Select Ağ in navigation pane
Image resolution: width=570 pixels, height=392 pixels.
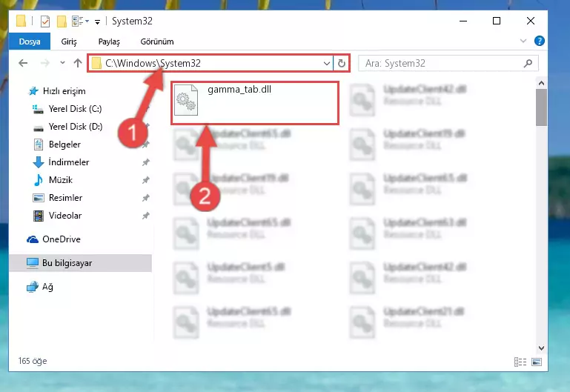coord(47,287)
